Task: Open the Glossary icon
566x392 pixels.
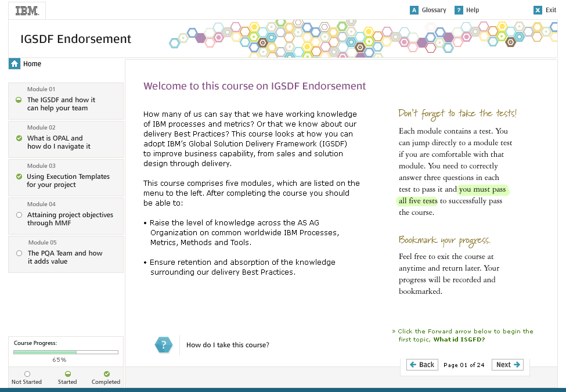Action: pos(414,10)
